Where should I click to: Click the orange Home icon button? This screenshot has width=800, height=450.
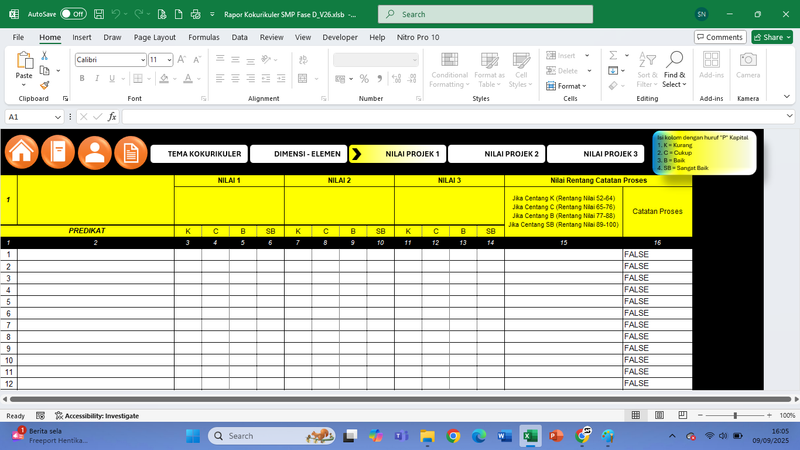[22, 152]
